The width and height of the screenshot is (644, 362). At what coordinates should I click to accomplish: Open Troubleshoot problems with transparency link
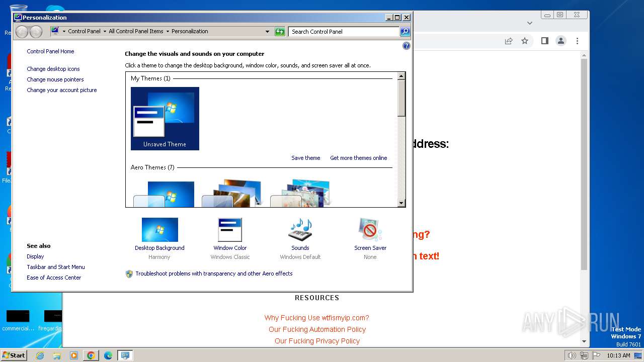(214, 274)
